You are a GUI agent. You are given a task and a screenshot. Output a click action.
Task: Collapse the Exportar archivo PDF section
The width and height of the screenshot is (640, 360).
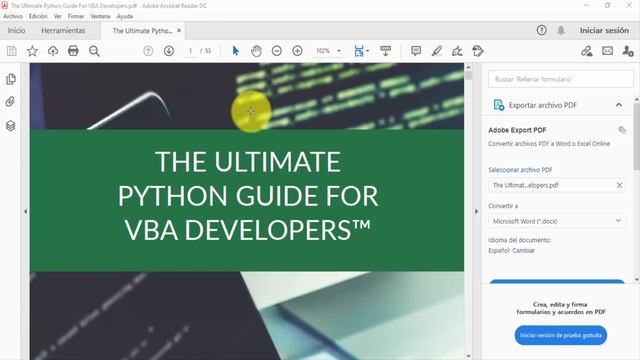point(619,105)
